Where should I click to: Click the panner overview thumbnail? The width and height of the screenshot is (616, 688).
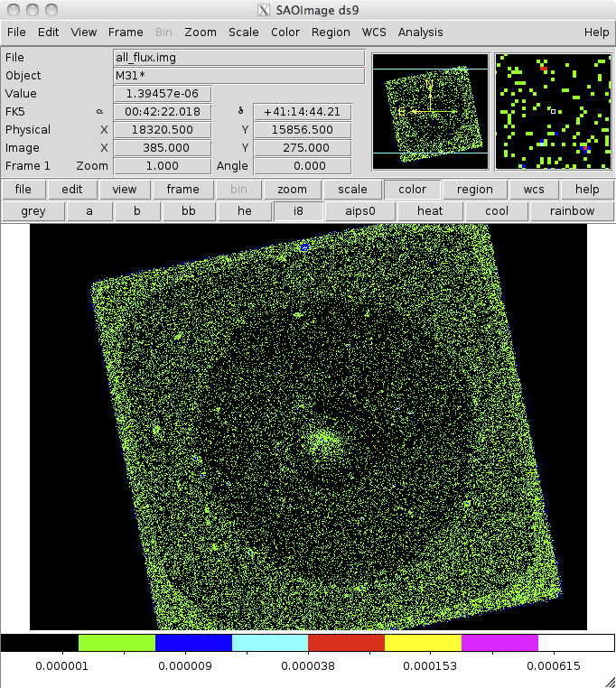[430, 111]
